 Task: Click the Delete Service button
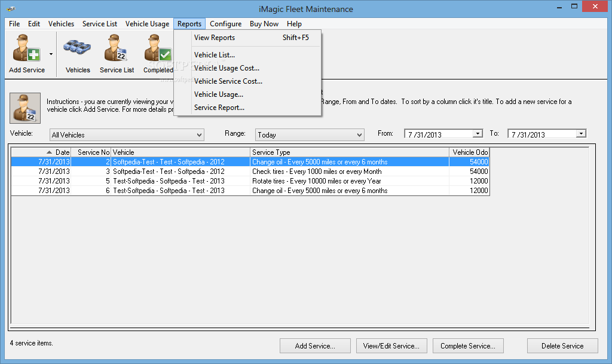562,346
